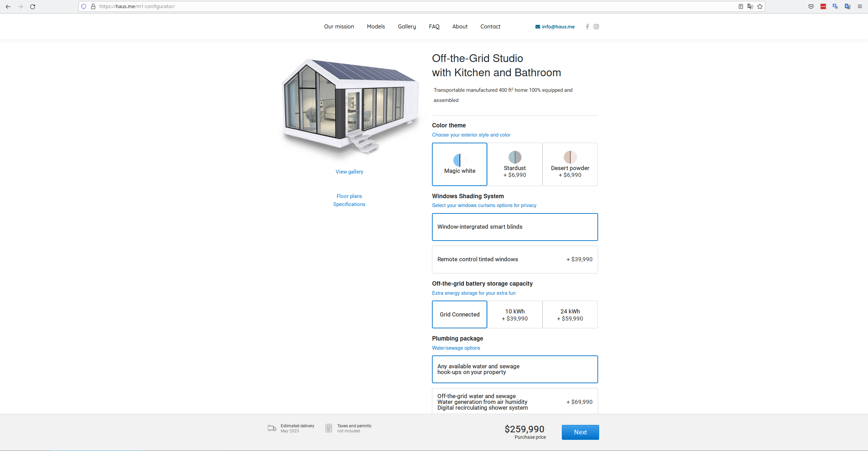Click the Next button to continue

pos(580,432)
